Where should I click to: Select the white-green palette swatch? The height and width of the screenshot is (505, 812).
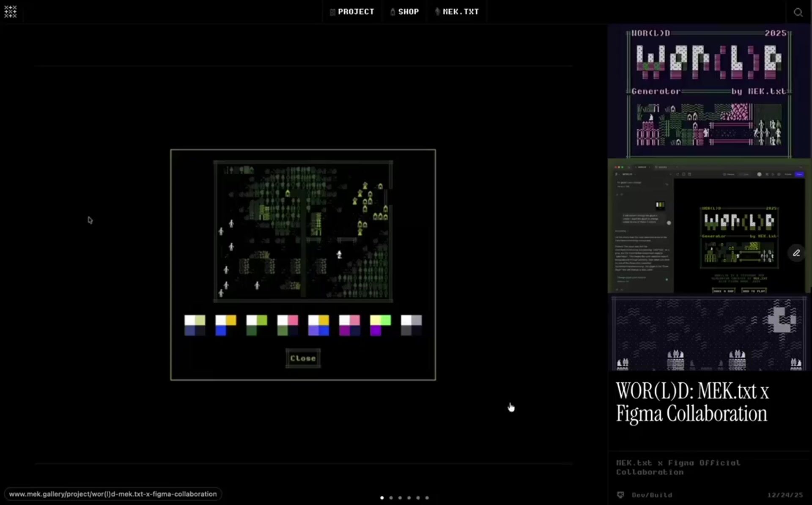coord(257,325)
